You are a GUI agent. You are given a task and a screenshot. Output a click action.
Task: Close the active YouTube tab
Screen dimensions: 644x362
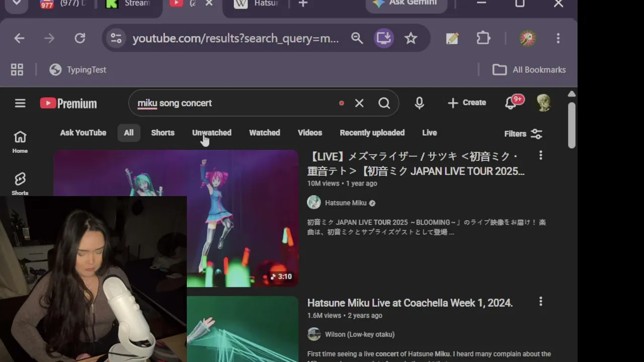pyautogui.click(x=209, y=4)
